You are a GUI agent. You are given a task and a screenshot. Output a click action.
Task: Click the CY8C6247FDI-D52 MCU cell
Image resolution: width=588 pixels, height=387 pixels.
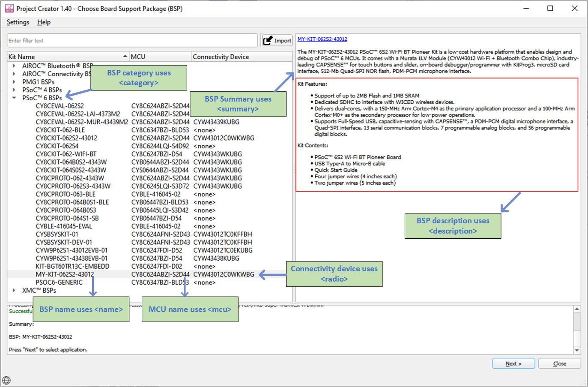coord(157,250)
